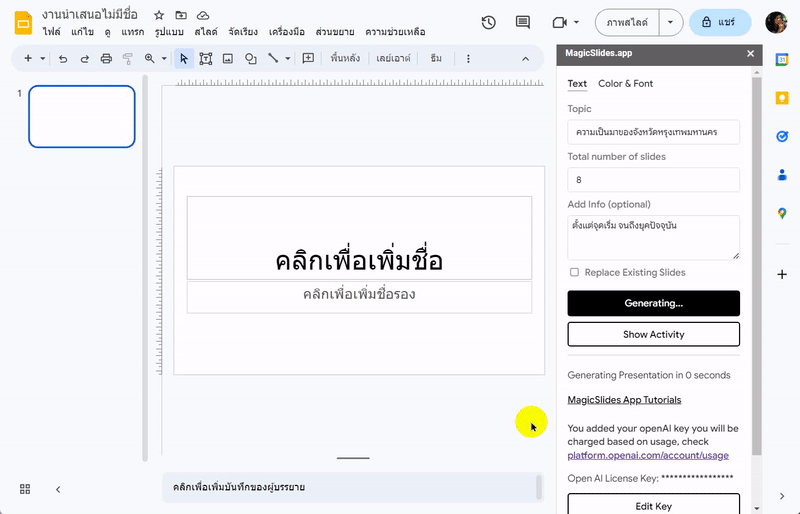Screen dimensions: 800x514
Task: Open the ไฟล์ menu
Action: pyautogui.click(x=52, y=32)
